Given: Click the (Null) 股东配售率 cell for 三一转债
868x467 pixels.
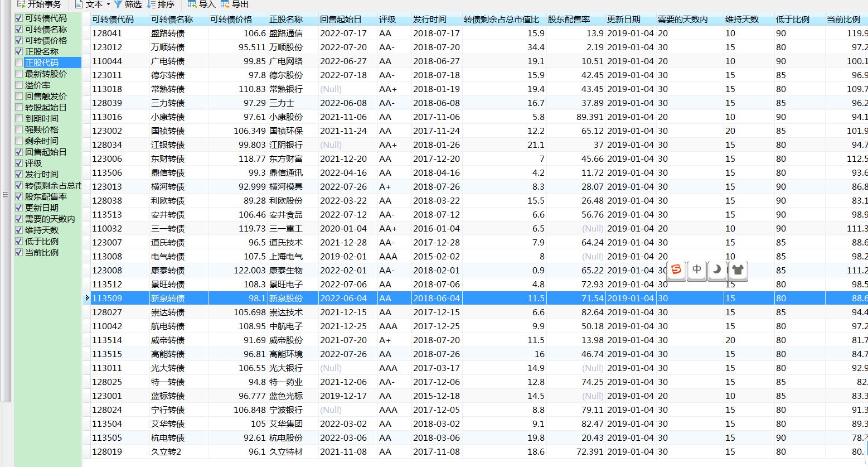Looking at the screenshot, I should coord(576,228).
